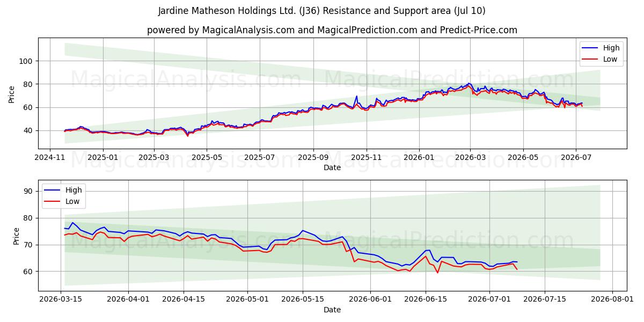
Task: Click the '2026-05-15' tick on bottom chart
Action: point(303,300)
